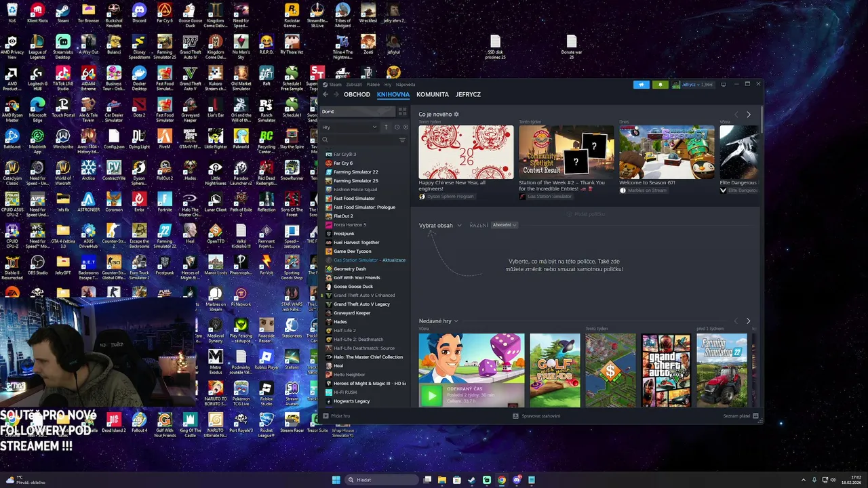868x488 pixels.
Task: Toggle collections grid view icon beside Domů
Action: [402, 111]
